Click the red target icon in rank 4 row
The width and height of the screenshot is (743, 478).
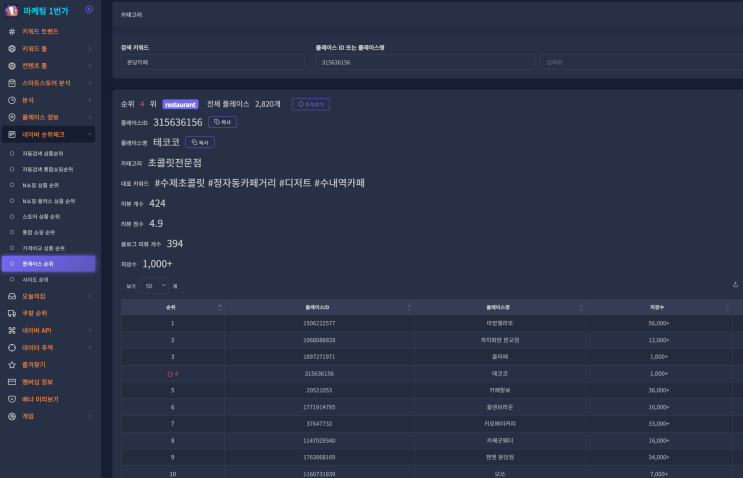pos(170,374)
